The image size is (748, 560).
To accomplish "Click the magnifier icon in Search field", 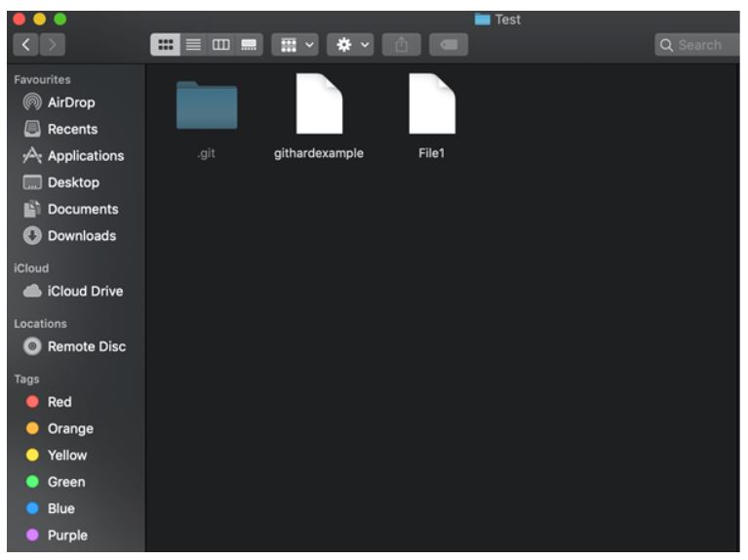I will tap(666, 45).
